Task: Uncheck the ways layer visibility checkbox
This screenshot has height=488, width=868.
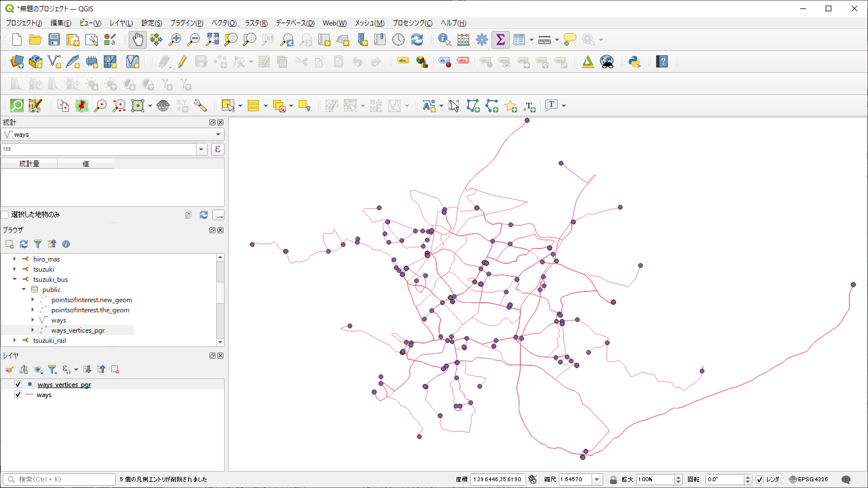Action: (18, 395)
